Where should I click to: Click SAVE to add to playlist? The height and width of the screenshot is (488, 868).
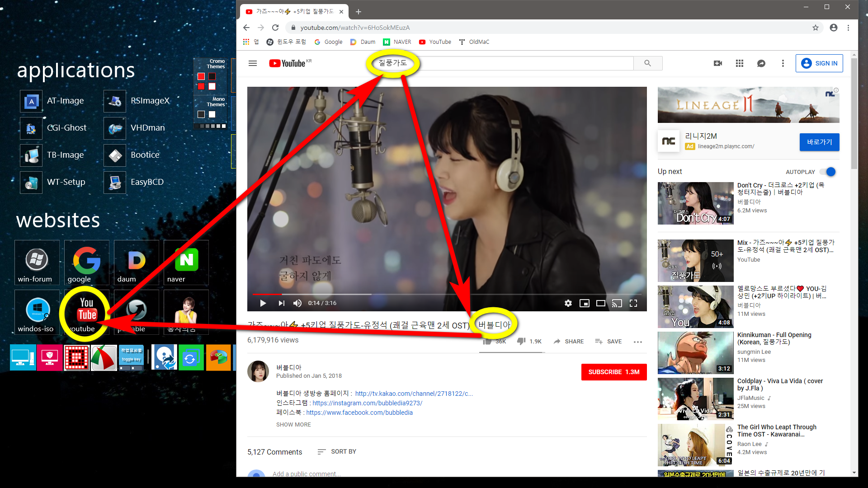coord(609,341)
